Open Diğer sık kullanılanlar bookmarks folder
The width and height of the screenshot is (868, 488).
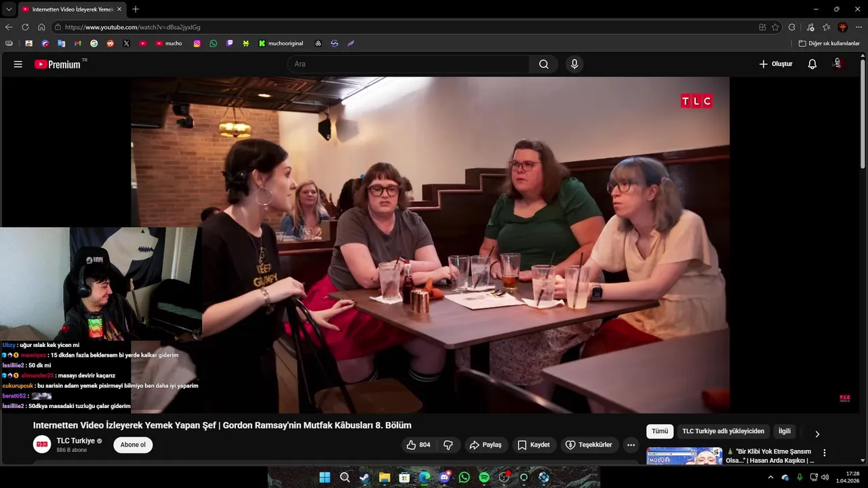tap(829, 43)
